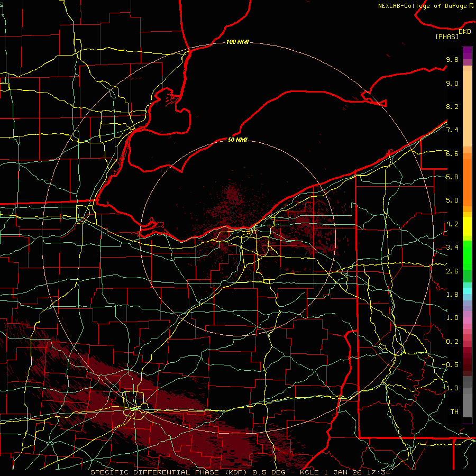Pick the purple band atop color scale

467,53
